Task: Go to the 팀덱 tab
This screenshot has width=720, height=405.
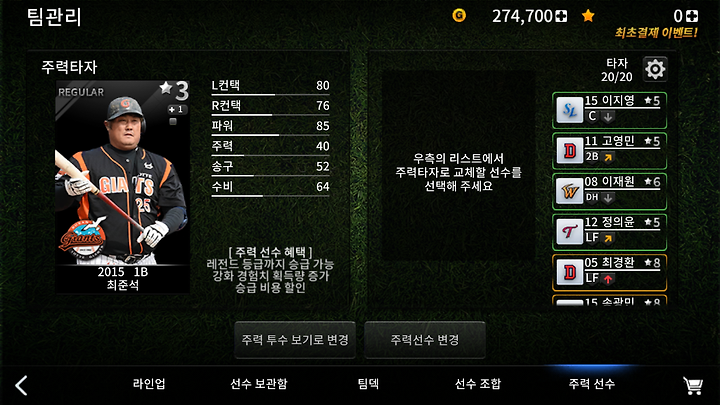Action: (x=368, y=383)
